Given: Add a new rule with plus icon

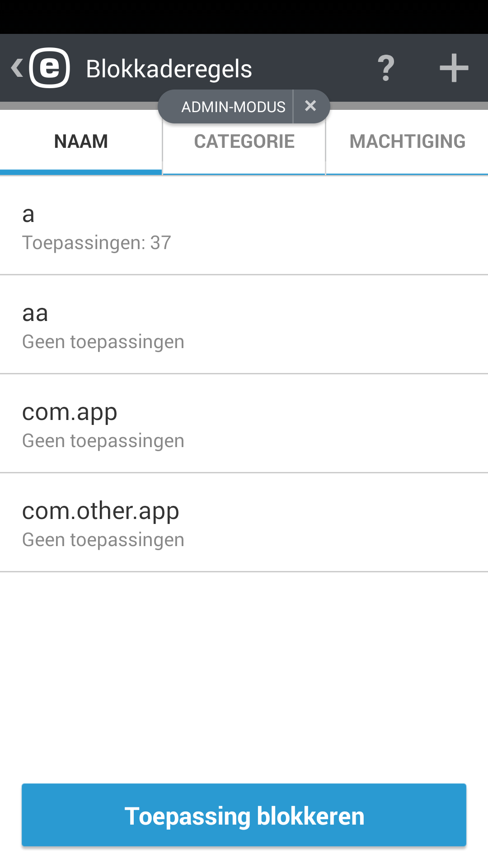Looking at the screenshot, I should click(x=454, y=68).
